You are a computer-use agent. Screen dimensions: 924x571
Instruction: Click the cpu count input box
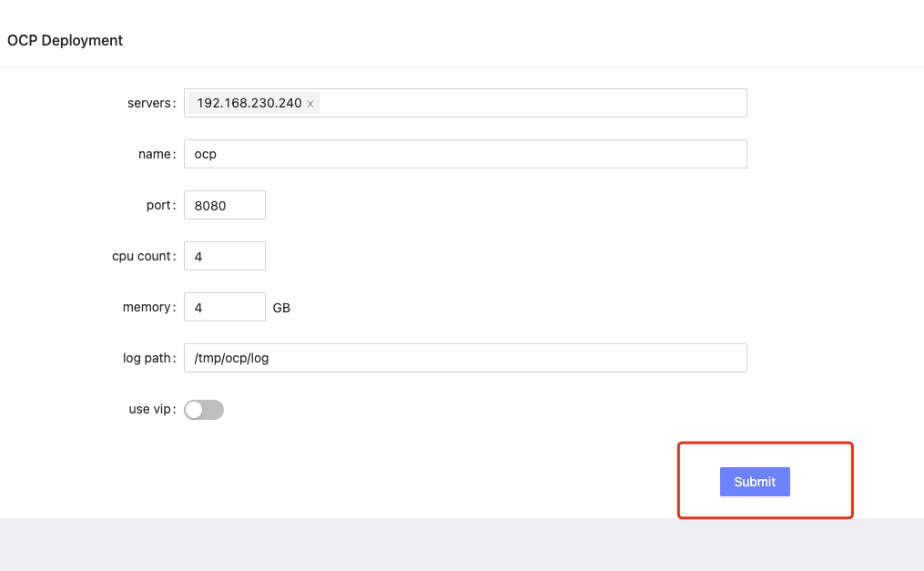tap(225, 256)
